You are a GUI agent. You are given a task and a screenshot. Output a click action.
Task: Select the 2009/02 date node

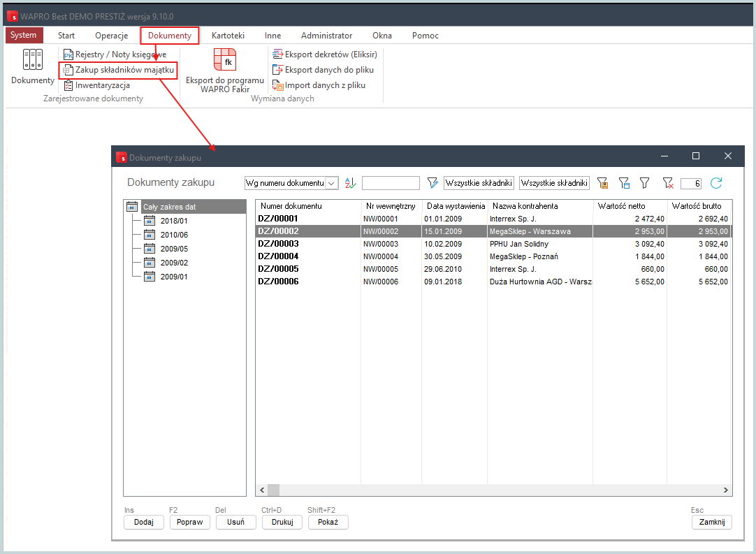(174, 263)
